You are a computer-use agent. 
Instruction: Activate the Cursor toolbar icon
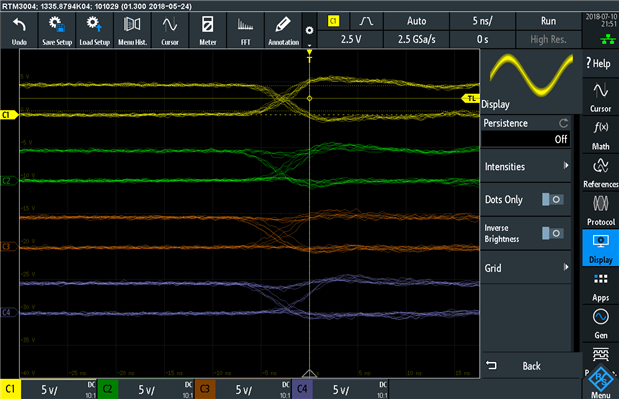170,30
